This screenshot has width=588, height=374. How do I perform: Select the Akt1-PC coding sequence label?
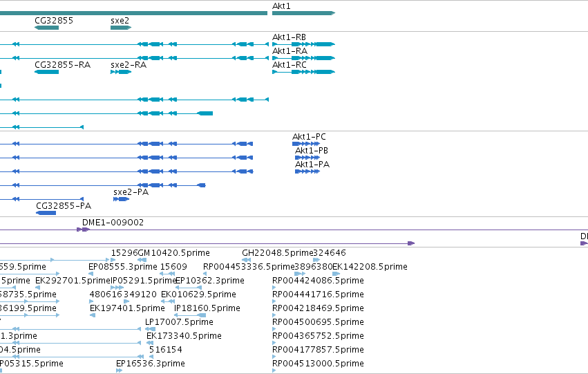pyautogui.click(x=309, y=137)
